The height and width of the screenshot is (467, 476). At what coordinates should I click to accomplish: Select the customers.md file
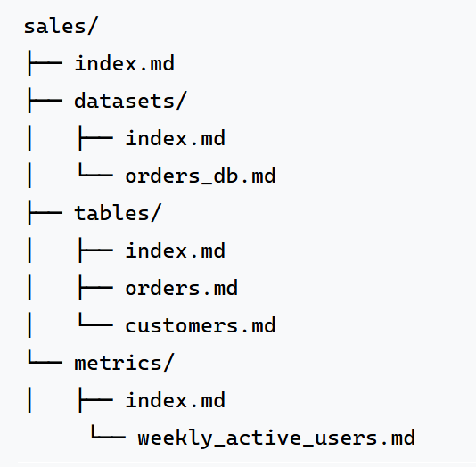[x=201, y=325]
